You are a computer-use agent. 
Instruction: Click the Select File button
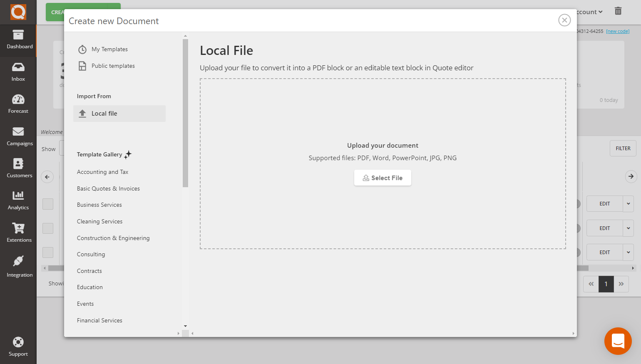[382, 178]
